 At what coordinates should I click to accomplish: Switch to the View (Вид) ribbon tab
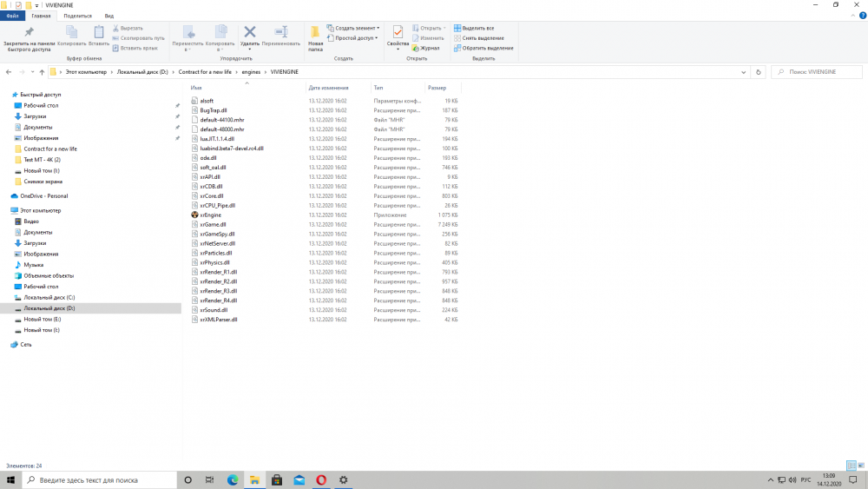point(108,16)
